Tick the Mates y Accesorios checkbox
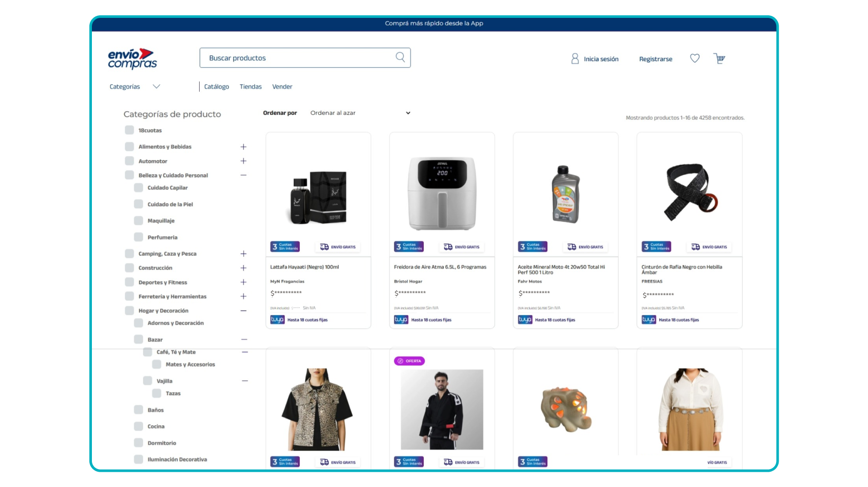The width and height of the screenshot is (868, 487). click(x=157, y=364)
